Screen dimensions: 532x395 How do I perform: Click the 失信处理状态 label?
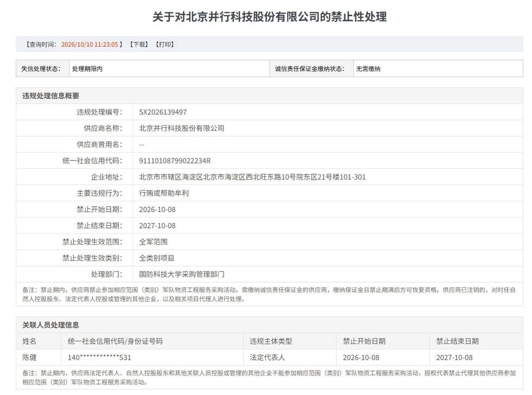coord(41,69)
